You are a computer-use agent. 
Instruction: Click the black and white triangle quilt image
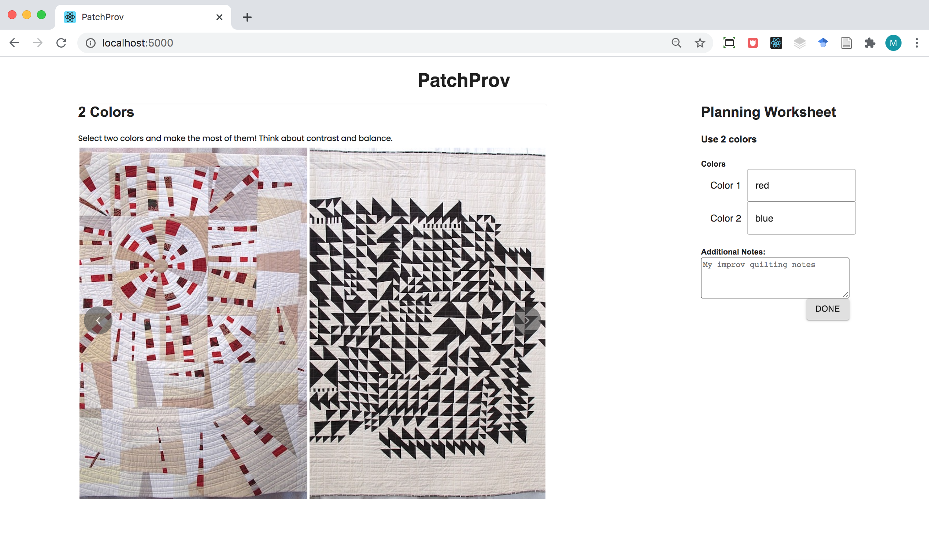coord(427,323)
